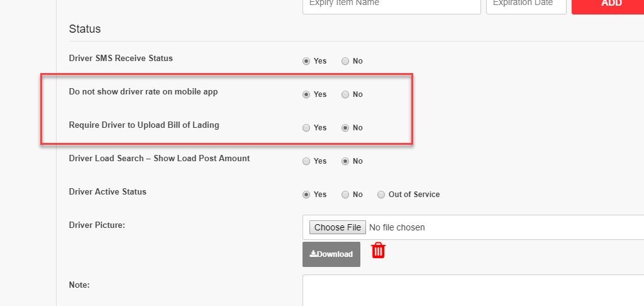Delete driver picture with red trash icon
Screen dimensions: 644x306
tap(378, 251)
